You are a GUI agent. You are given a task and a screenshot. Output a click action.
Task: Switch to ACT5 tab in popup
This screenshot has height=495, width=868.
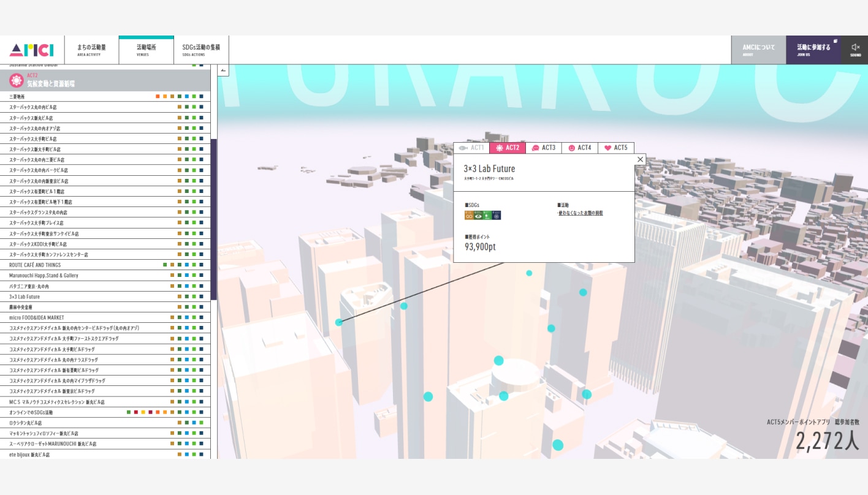click(x=616, y=148)
